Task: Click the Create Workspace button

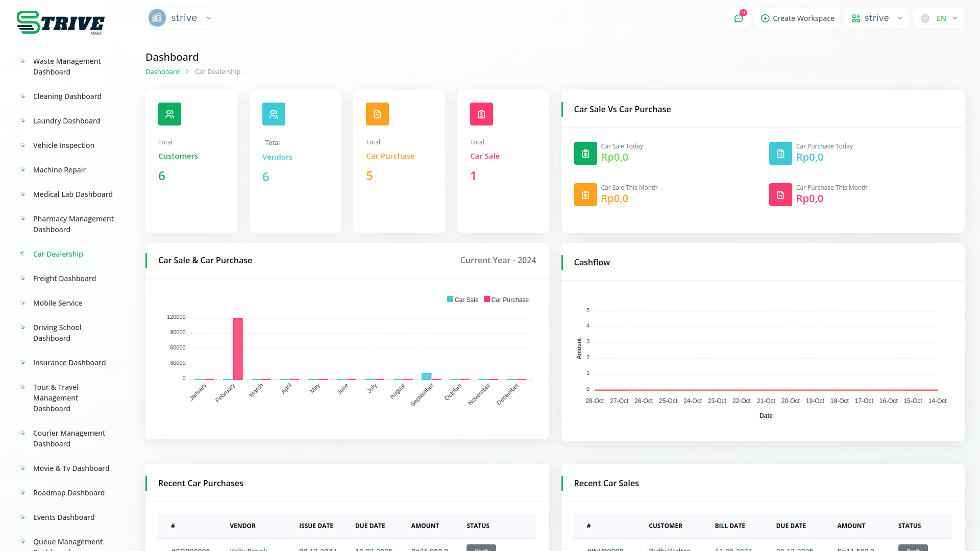Action: tap(797, 18)
